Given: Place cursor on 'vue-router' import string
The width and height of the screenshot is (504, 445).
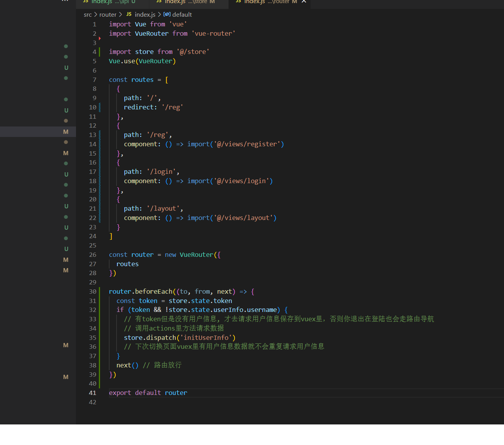Looking at the screenshot, I should (x=213, y=34).
